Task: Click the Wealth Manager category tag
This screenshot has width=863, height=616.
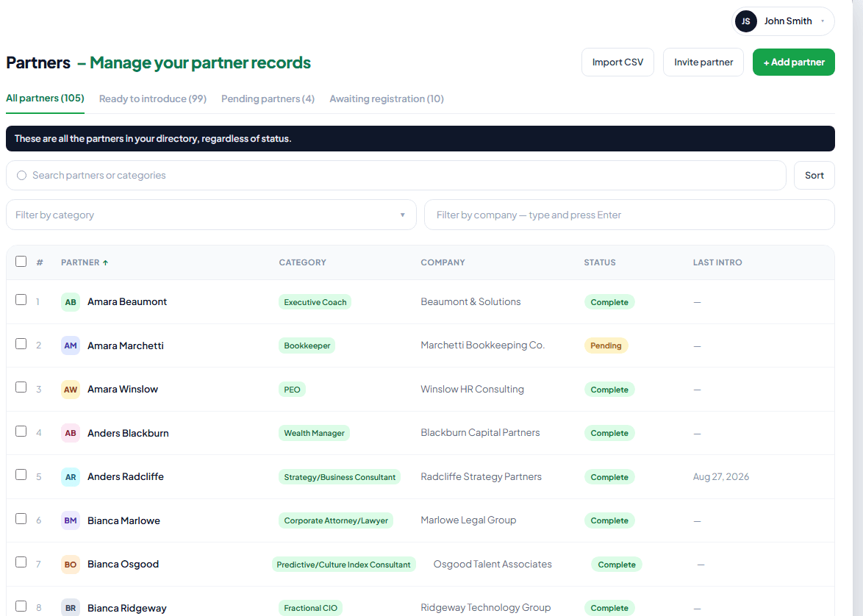Action: pyautogui.click(x=315, y=433)
